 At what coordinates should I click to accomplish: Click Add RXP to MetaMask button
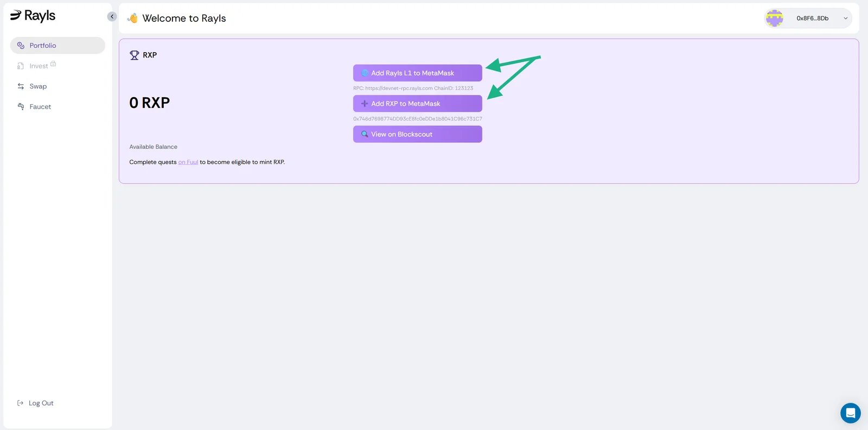click(x=418, y=104)
